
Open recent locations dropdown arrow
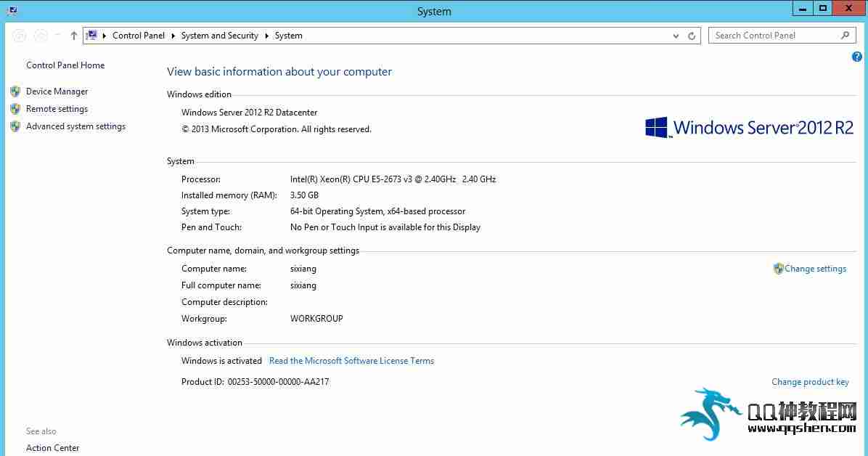(x=57, y=36)
